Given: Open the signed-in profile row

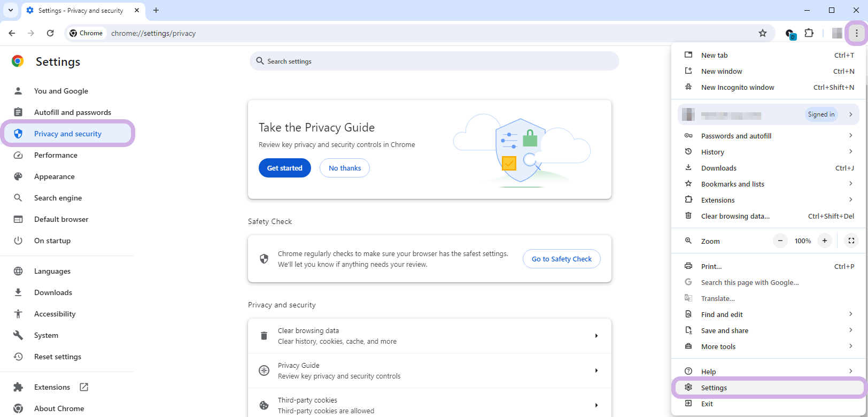Looking at the screenshot, I should [769, 114].
